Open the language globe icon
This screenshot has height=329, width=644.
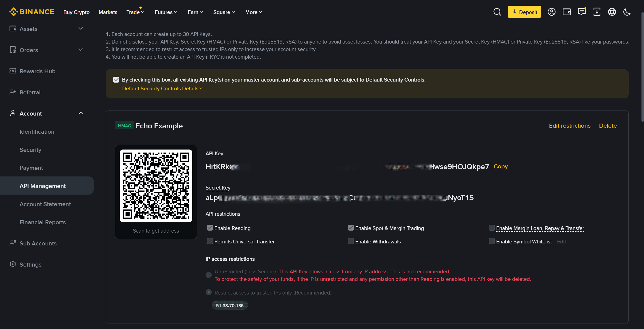[612, 12]
